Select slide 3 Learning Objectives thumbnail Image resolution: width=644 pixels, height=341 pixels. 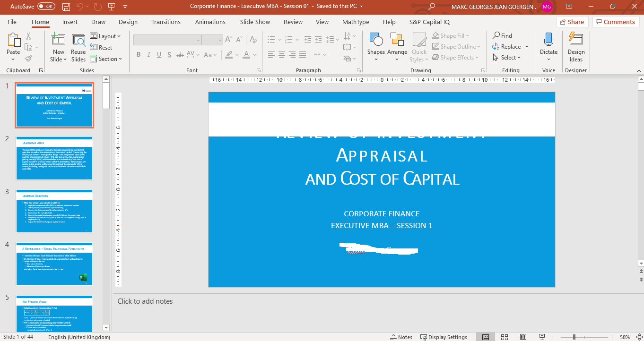click(x=54, y=211)
